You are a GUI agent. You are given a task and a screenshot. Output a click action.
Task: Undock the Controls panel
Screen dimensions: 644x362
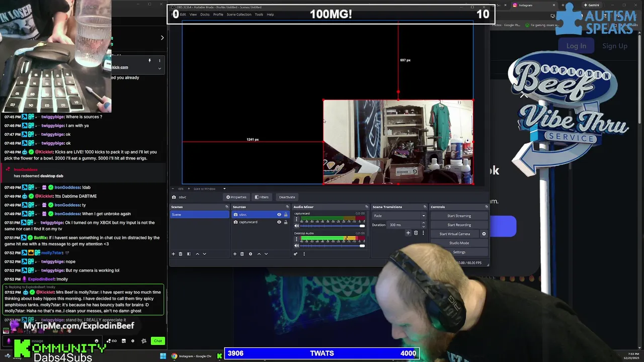(x=486, y=207)
